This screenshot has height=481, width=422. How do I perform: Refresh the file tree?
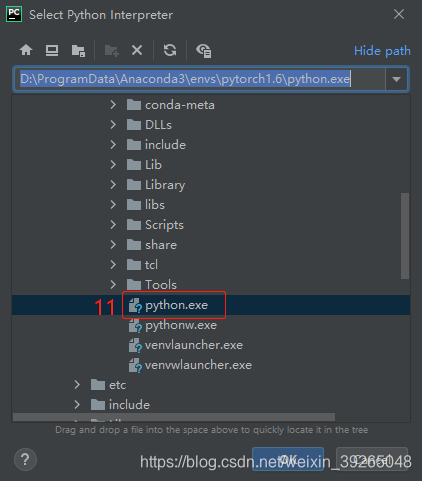tap(170, 50)
